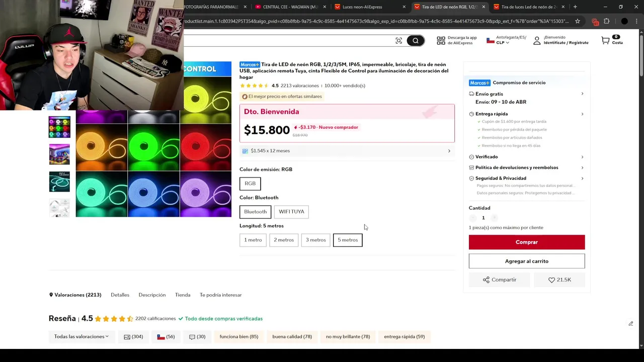Click the edit pencil icon at right edge
Screen dimensions: 644x362
[630, 323]
